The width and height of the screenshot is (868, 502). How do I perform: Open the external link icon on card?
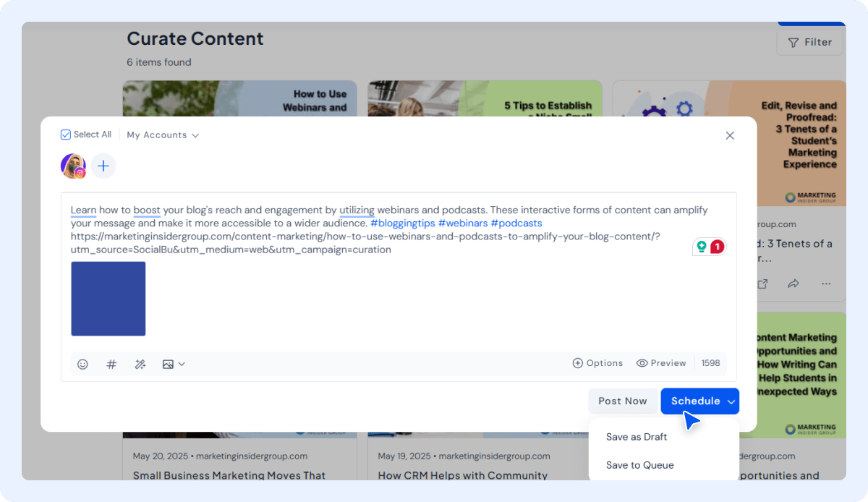(762, 284)
